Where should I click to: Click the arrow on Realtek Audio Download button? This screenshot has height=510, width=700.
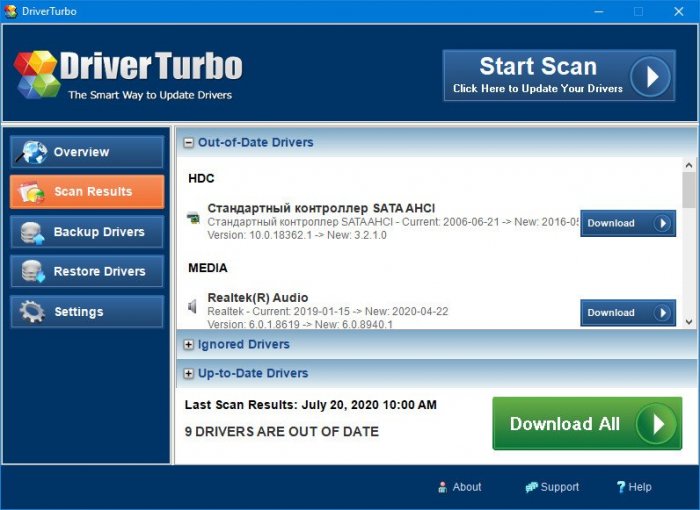point(662,313)
